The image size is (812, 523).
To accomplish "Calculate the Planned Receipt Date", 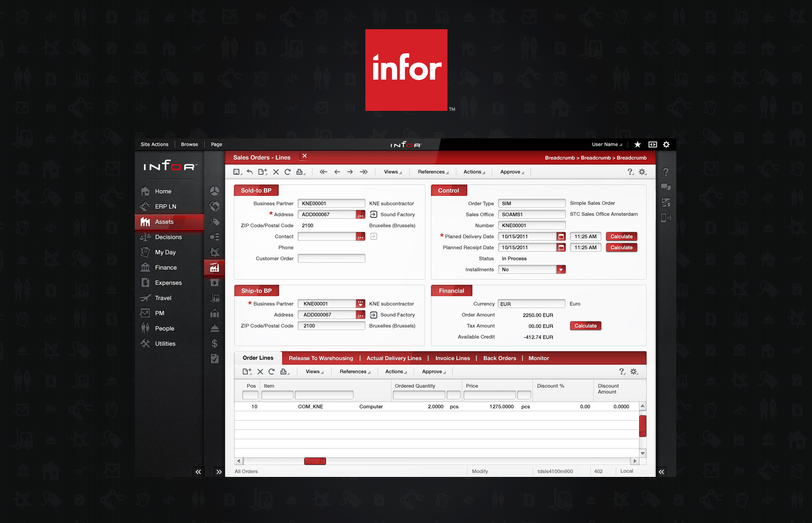I will point(622,248).
